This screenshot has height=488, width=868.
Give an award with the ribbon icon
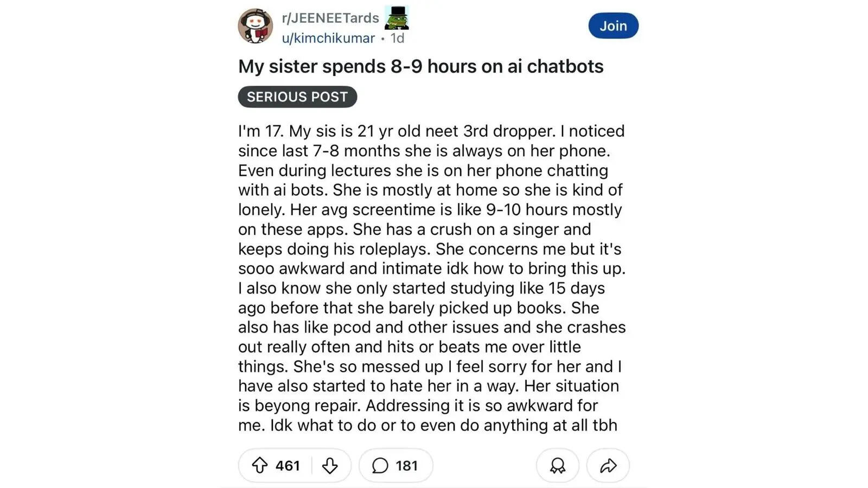[557, 465]
